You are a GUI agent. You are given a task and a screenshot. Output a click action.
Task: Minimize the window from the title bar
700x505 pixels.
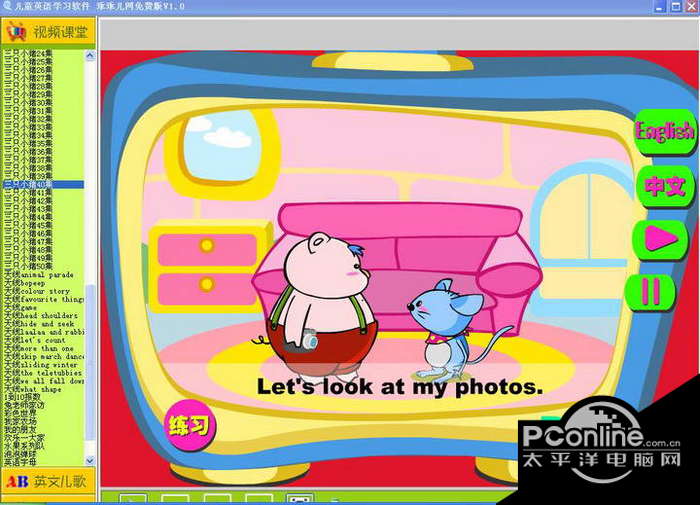tap(661, 6)
